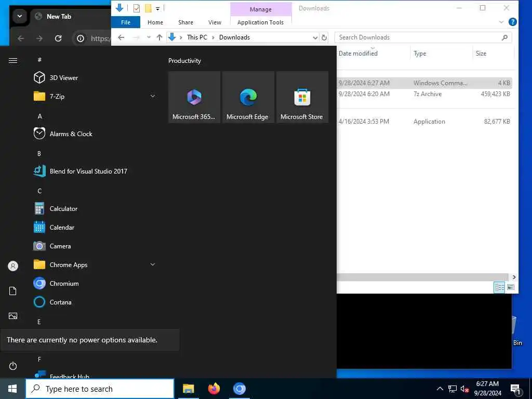This screenshot has height=399, width=532.
Task: Open the address bar history dropdown
Action: coord(315,37)
